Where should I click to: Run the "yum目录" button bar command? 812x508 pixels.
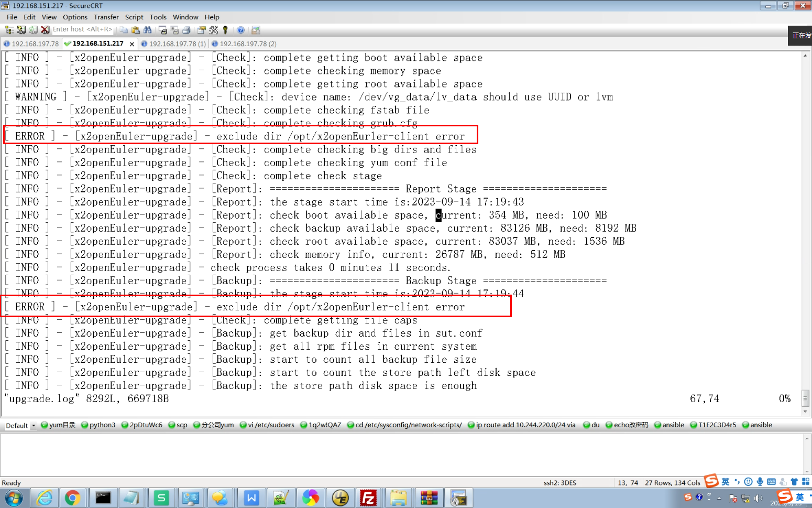coord(58,425)
